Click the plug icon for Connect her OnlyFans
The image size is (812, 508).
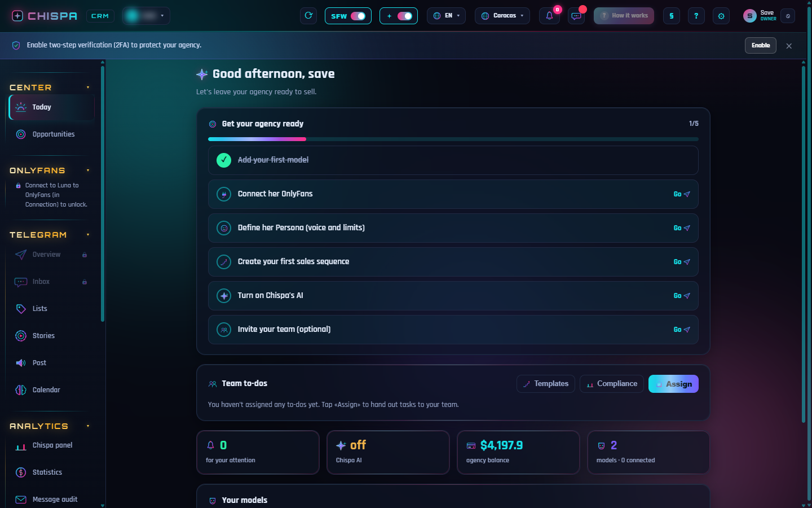click(x=224, y=194)
